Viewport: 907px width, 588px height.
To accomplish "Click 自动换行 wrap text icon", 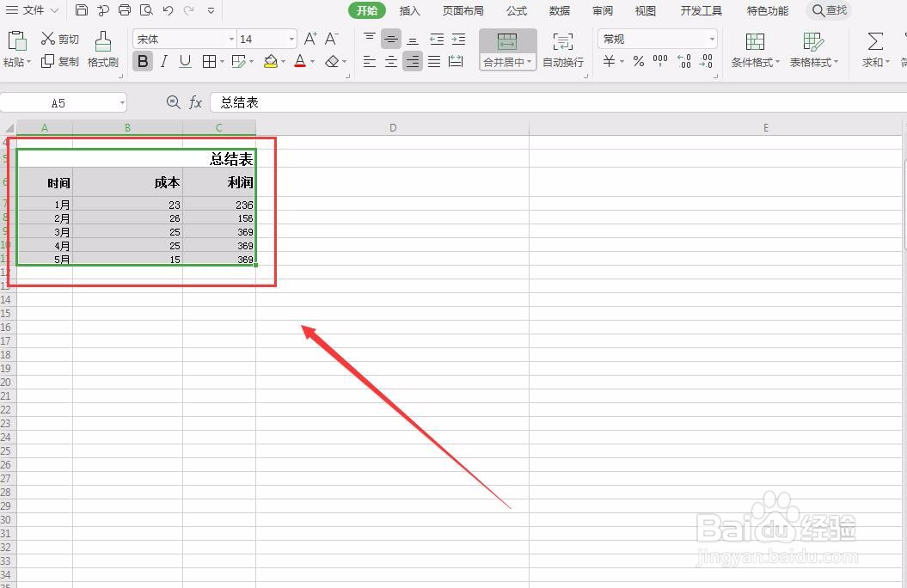I will 563,50.
